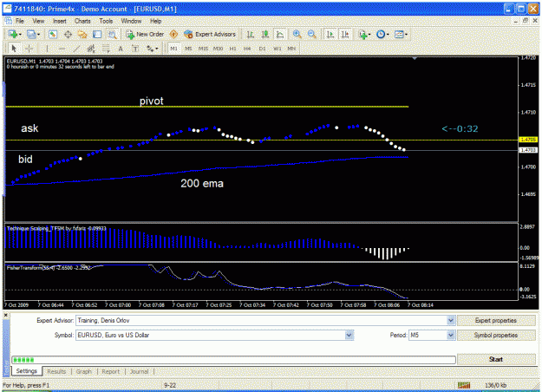Viewport: 542px width, 392px height.
Task: Switch chart to H1 timeframe
Action: coord(232,49)
